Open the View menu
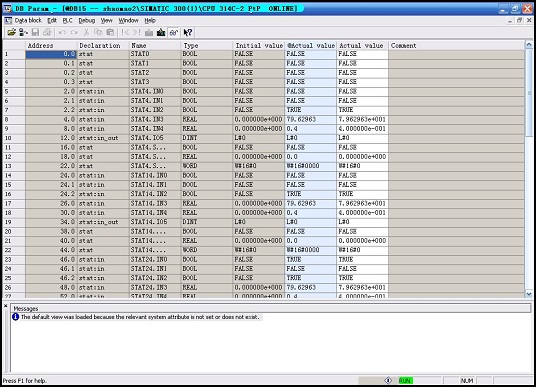Screen dimensions: 536x387 click(x=106, y=21)
